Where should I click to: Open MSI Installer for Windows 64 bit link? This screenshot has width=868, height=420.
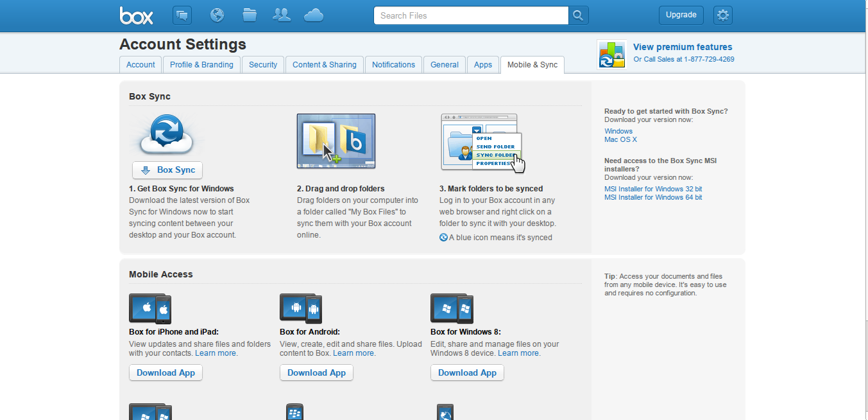(x=653, y=198)
